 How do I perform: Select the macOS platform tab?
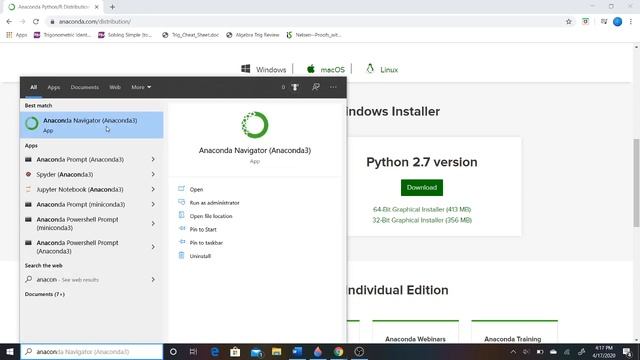pos(326,69)
